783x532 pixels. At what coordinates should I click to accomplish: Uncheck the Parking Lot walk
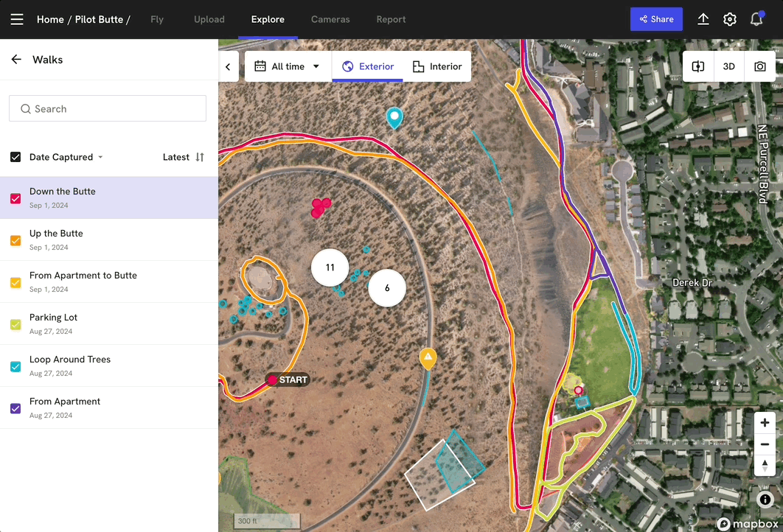(15, 324)
